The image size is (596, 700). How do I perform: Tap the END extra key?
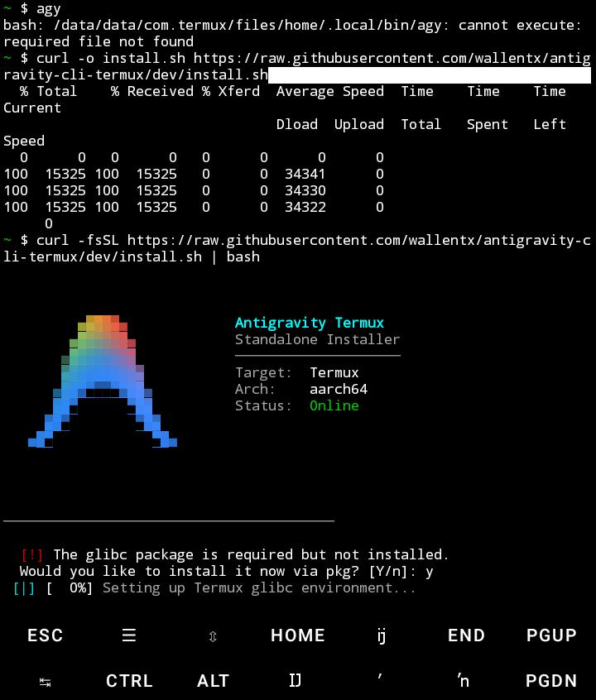[466, 635]
